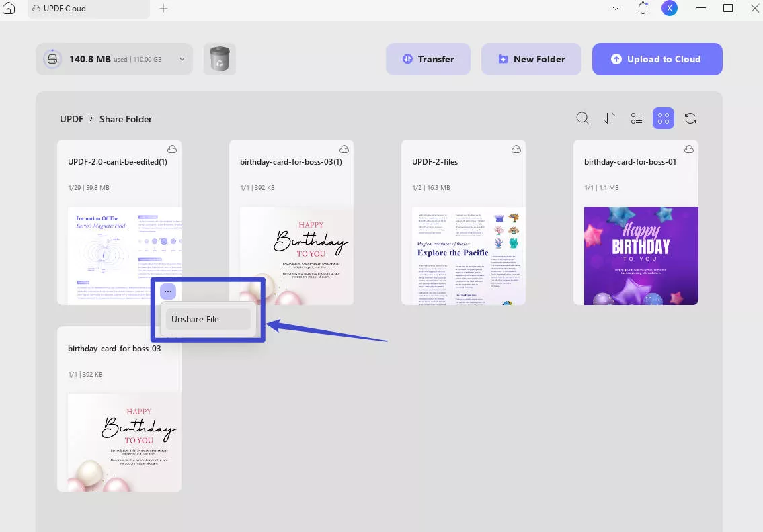The width and height of the screenshot is (763, 532).
Task: Click cloud icon on UPDF-2.0-cant-be-edited(1) card
Action: (172, 149)
